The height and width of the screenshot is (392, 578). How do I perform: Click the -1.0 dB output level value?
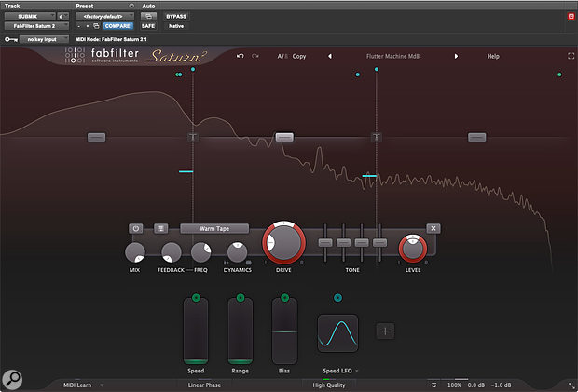coord(501,385)
